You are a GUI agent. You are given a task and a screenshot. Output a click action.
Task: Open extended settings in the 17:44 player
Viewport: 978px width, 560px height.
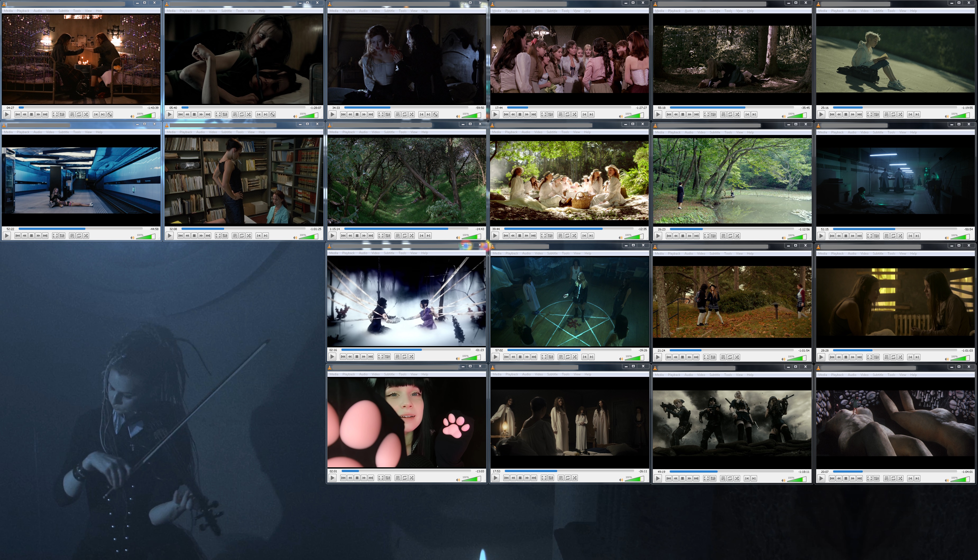[x=551, y=114]
